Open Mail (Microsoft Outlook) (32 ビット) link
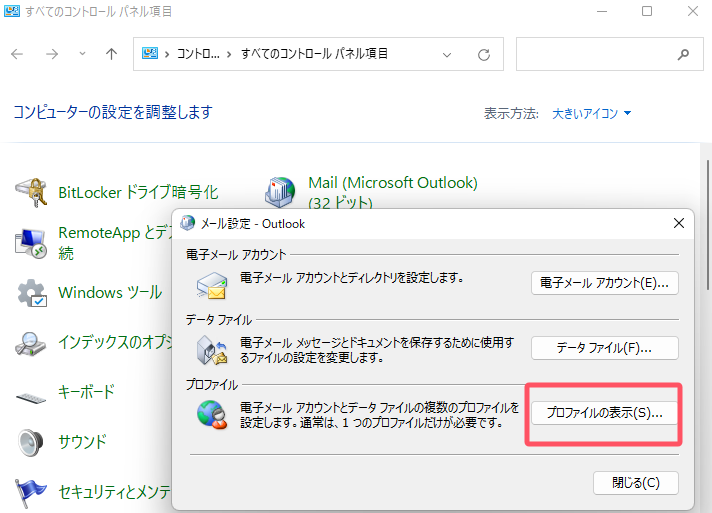Screen dimensions: 712x513 click(x=393, y=192)
